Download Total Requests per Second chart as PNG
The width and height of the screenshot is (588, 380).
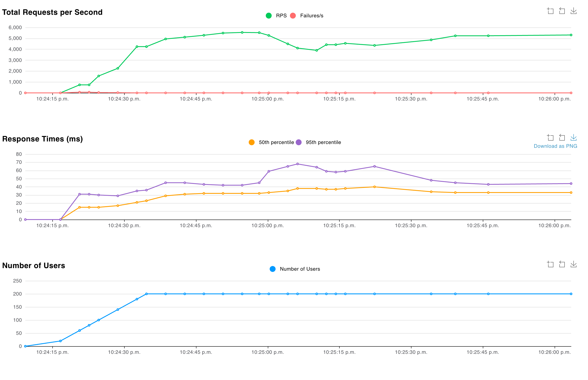pos(573,11)
